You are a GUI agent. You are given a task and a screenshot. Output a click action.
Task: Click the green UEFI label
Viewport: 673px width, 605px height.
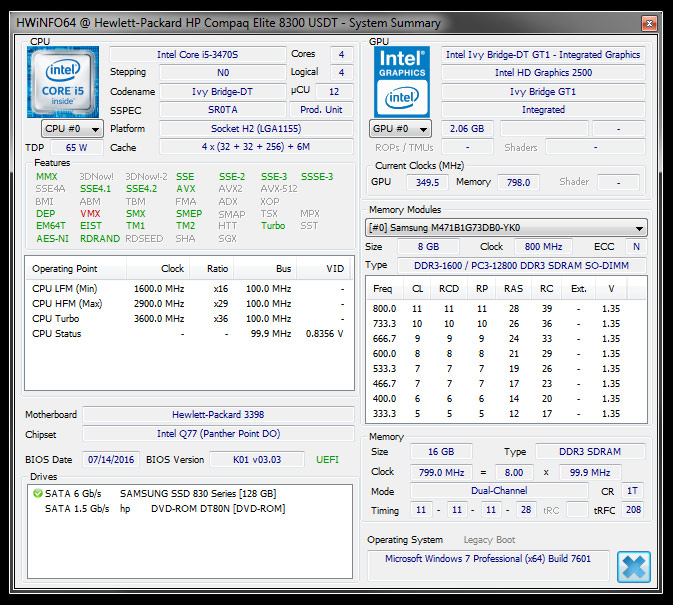click(x=327, y=460)
